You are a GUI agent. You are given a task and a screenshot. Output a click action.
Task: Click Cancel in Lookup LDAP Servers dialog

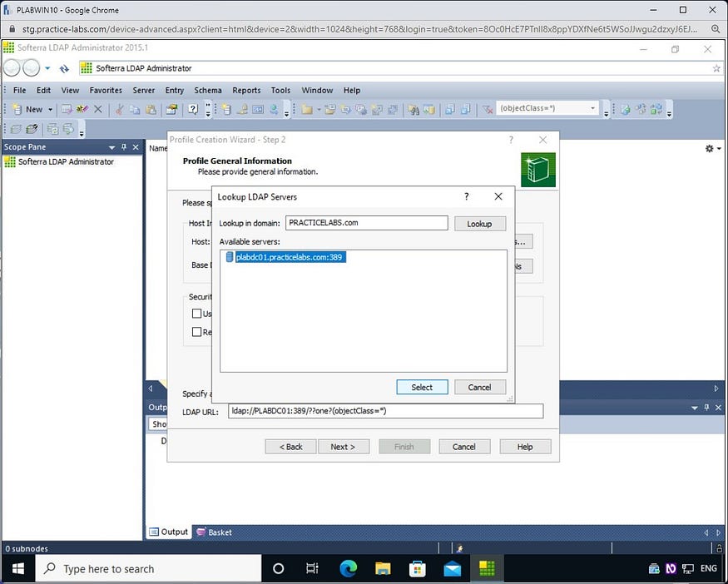479,387
